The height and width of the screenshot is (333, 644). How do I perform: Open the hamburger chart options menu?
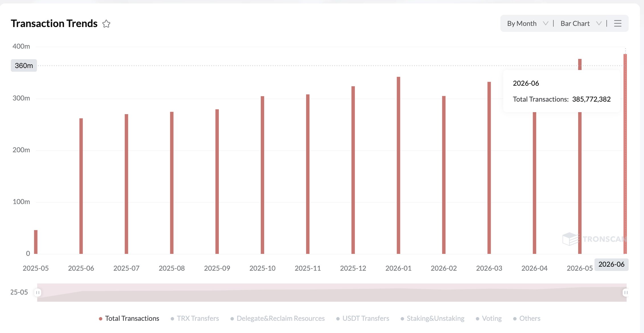pyautogui.click(x=617, y=23)
